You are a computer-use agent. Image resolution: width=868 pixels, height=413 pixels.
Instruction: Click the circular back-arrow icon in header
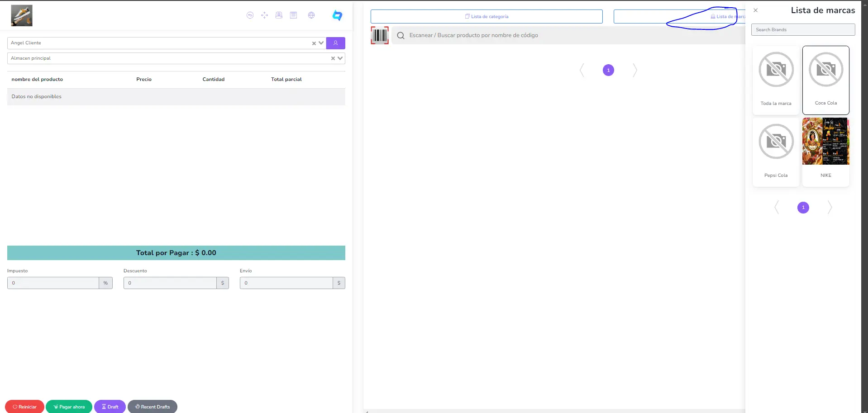click(250, 15)
